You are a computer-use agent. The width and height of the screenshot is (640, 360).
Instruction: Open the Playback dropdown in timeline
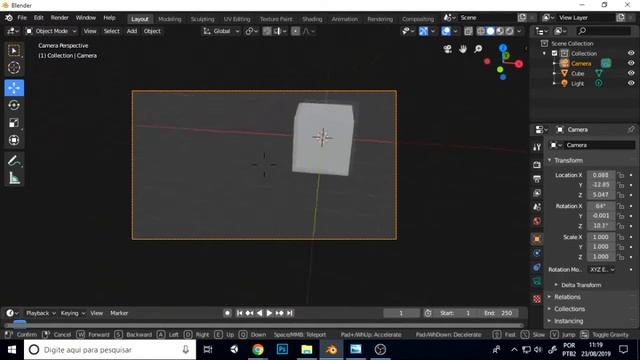coord(41,313)
